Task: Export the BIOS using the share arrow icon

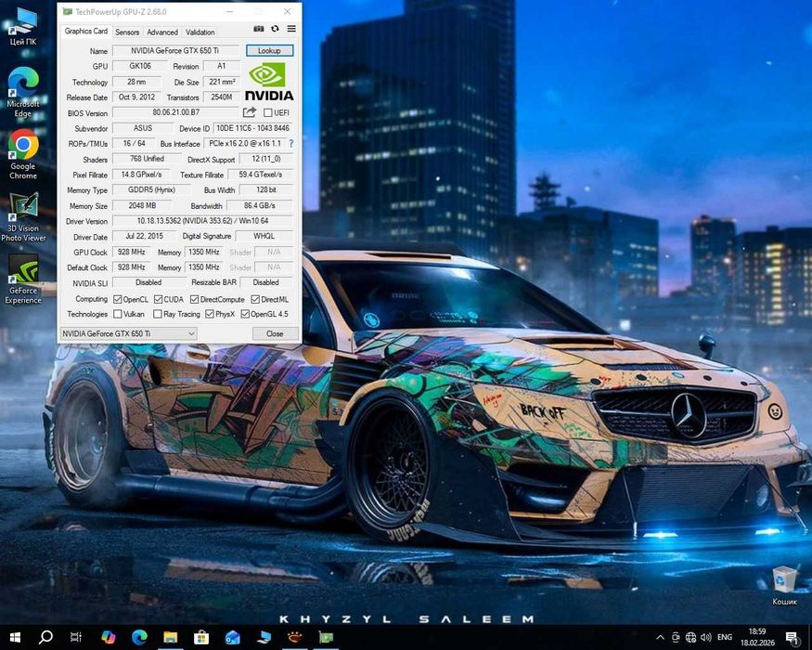Action: tap(250, 112)
